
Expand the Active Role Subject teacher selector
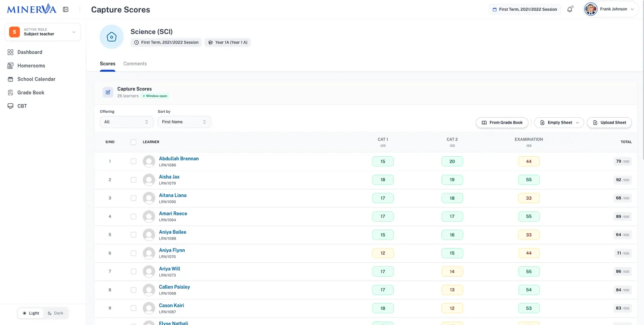click(x=43, y=32)
